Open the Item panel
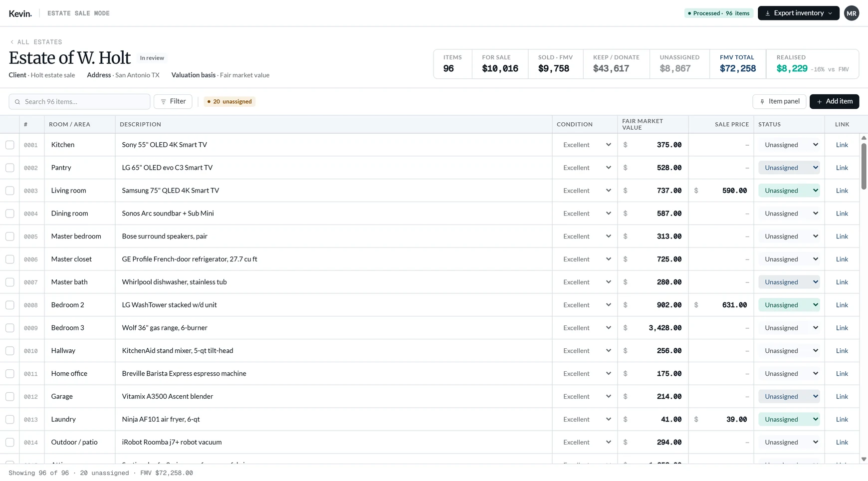868x481 pixels. [779, 101]
